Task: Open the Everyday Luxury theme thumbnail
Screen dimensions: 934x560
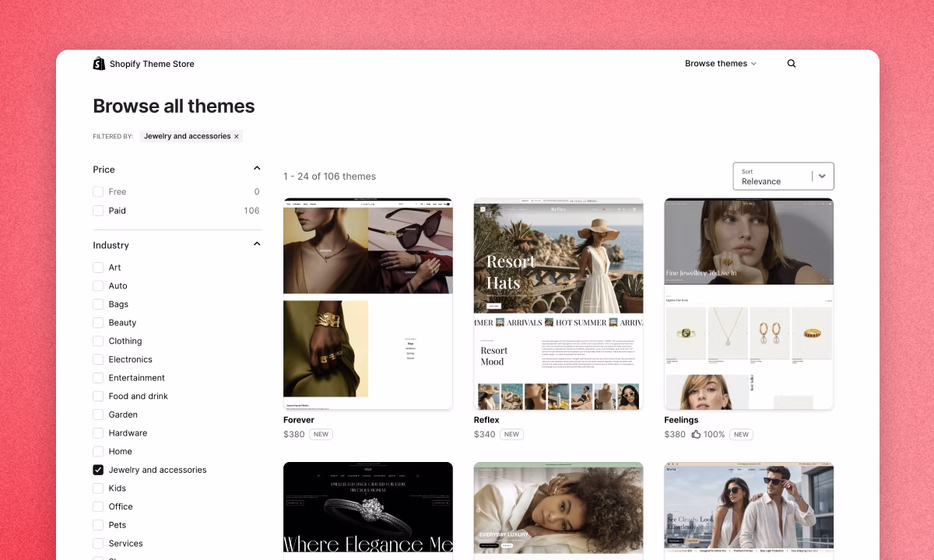Action: [559, 511]
